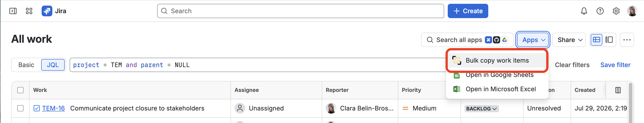Open the notifications bell

pos(584,11)
